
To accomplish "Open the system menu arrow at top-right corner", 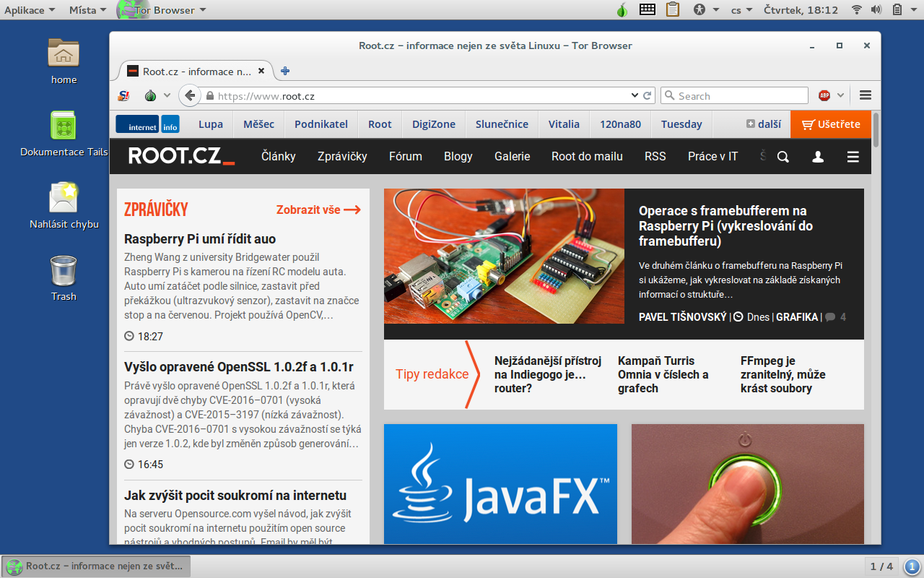I will coord(914,10).
